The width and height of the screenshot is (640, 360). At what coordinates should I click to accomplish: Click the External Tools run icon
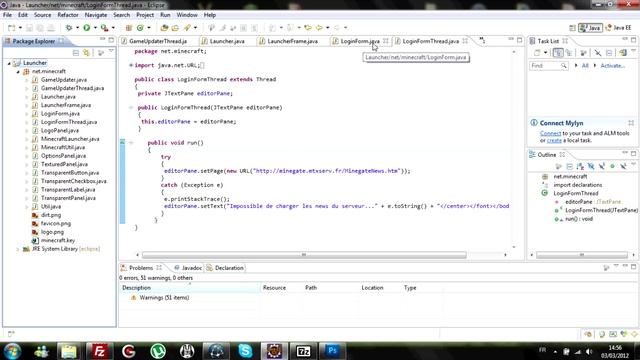(x=104, y=28)
